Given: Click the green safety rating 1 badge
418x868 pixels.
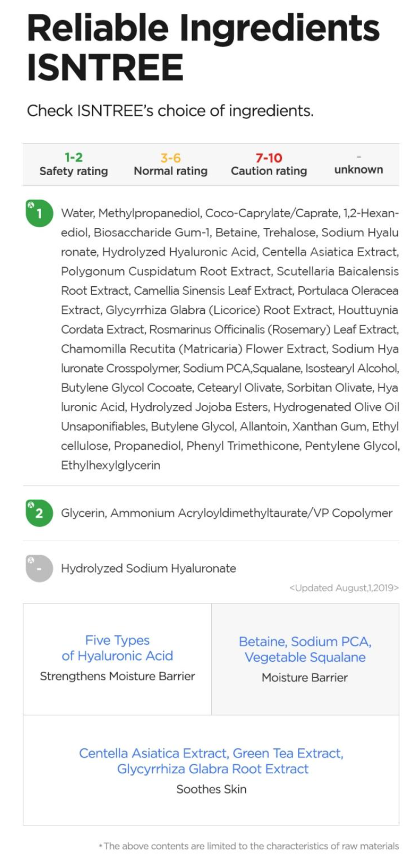Looking at the screenshot, I should pyautogui.click(x=39, y=213).
